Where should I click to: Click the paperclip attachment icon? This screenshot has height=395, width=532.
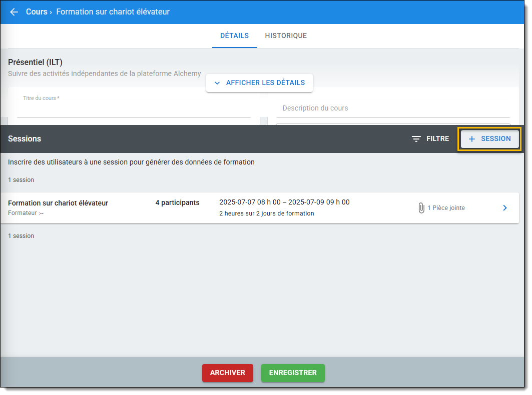pos(421,208)
